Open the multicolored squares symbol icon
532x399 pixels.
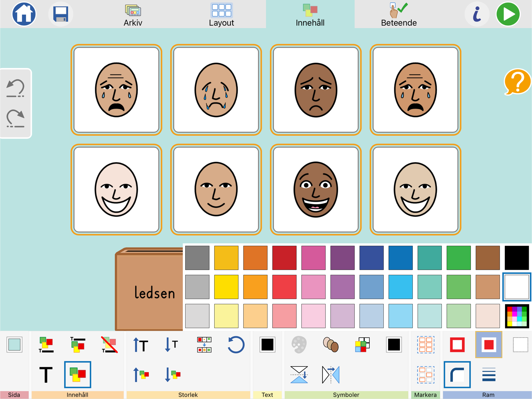[362, 345]
